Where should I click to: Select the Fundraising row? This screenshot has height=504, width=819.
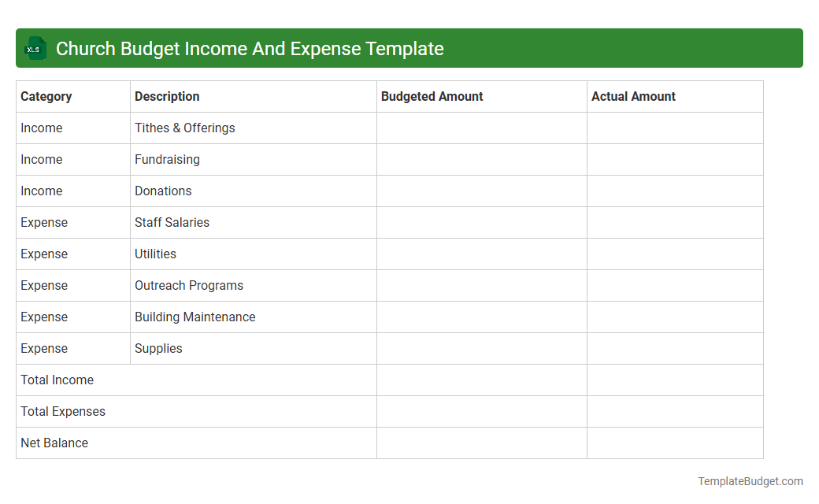[167, 159]
